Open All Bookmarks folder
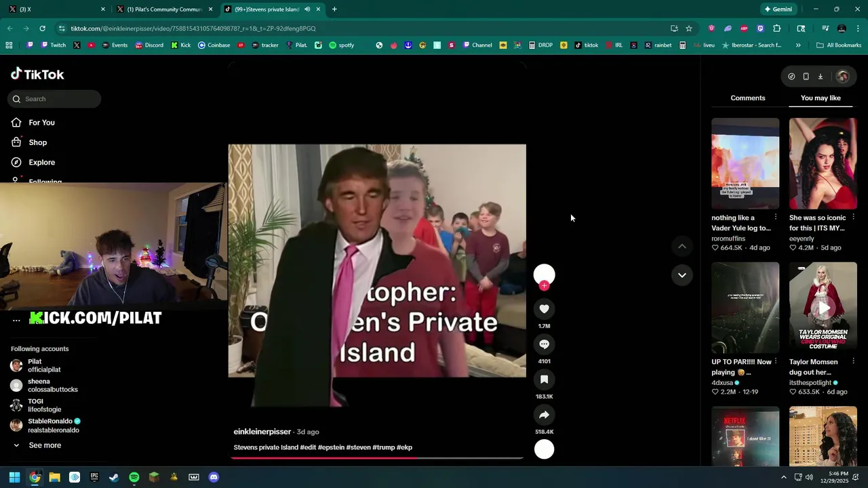Screen dimensions: 868x488 [839, 45]
